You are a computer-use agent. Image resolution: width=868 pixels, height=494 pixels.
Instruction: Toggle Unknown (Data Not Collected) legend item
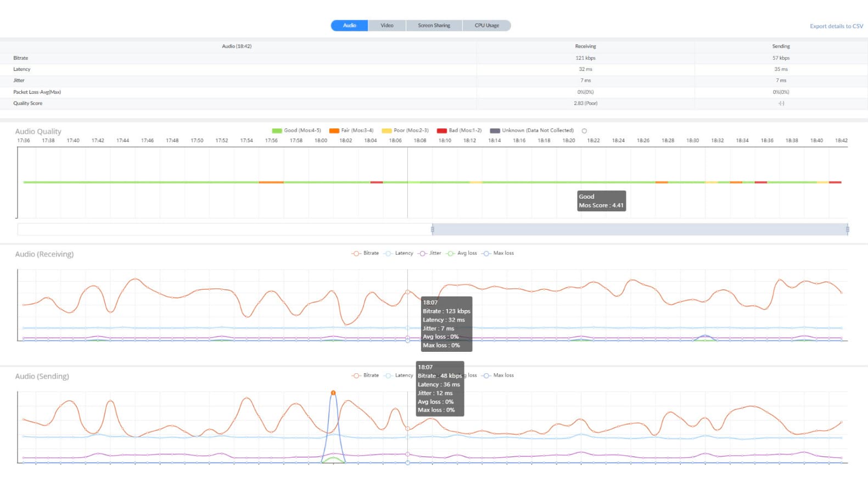[495, 131]
